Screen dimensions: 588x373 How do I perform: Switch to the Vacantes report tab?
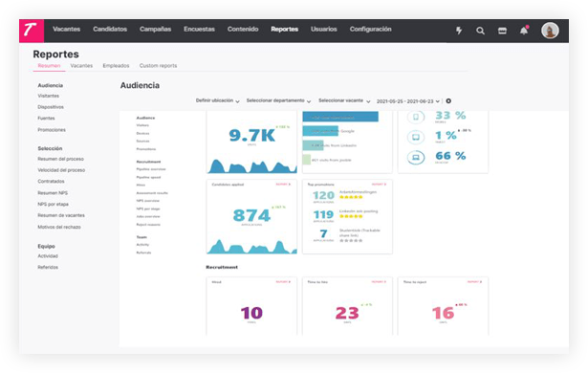[x=81, y=66]
